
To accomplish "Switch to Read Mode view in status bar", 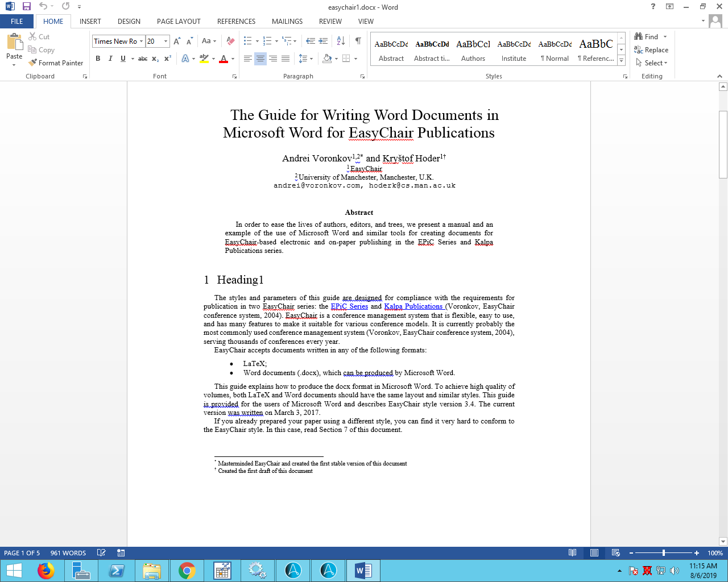I will (x=572, y=553).
